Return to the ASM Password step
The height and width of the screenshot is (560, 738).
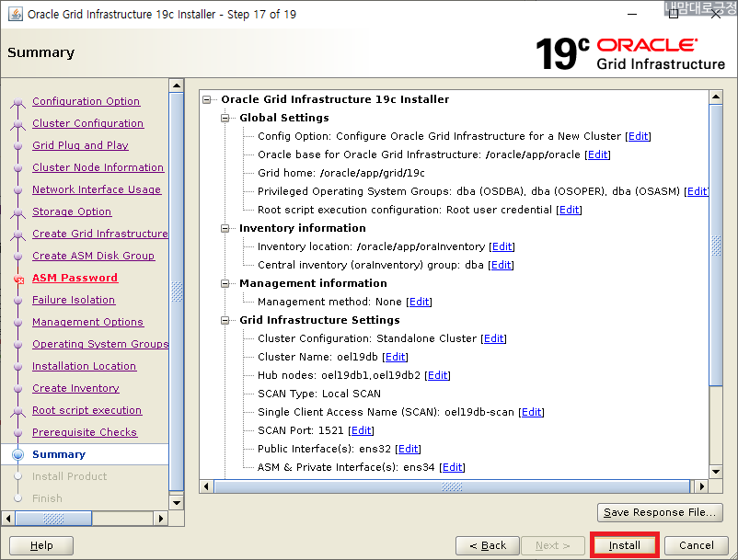(x=75, y=278)
